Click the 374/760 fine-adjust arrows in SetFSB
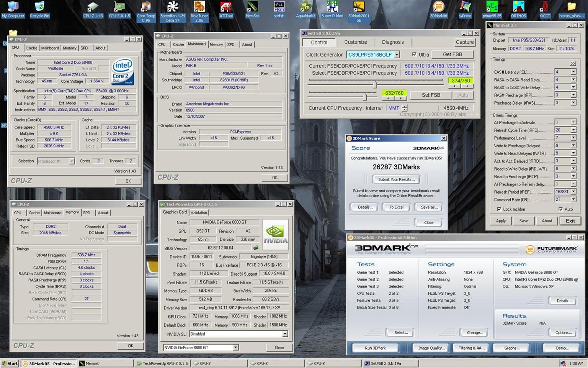Image resolution: width=588 pixels, height=368 pixels. point(461,86)
